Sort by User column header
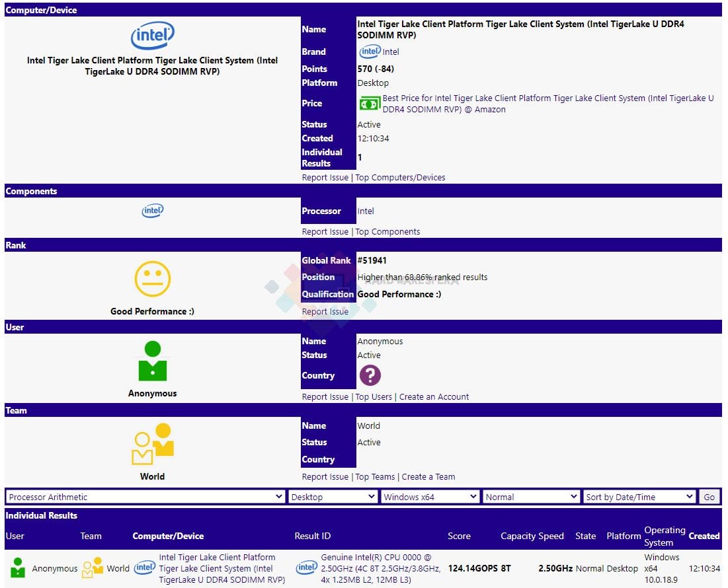This screenshot has height=588, width=728. click(15, 536)
